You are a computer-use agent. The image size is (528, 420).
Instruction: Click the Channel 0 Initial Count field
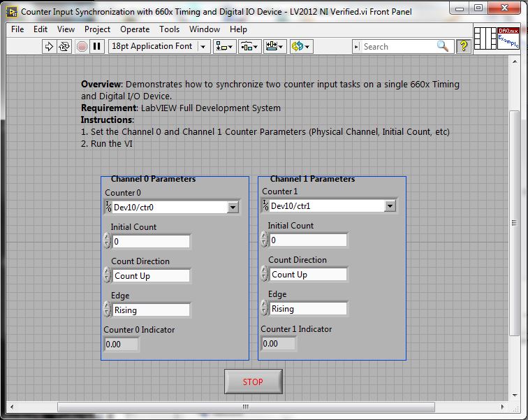[151, 242]
